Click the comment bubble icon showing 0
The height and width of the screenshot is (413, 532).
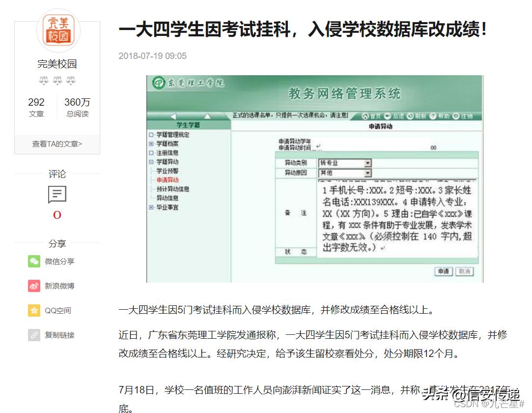click(x=57, y=195)
